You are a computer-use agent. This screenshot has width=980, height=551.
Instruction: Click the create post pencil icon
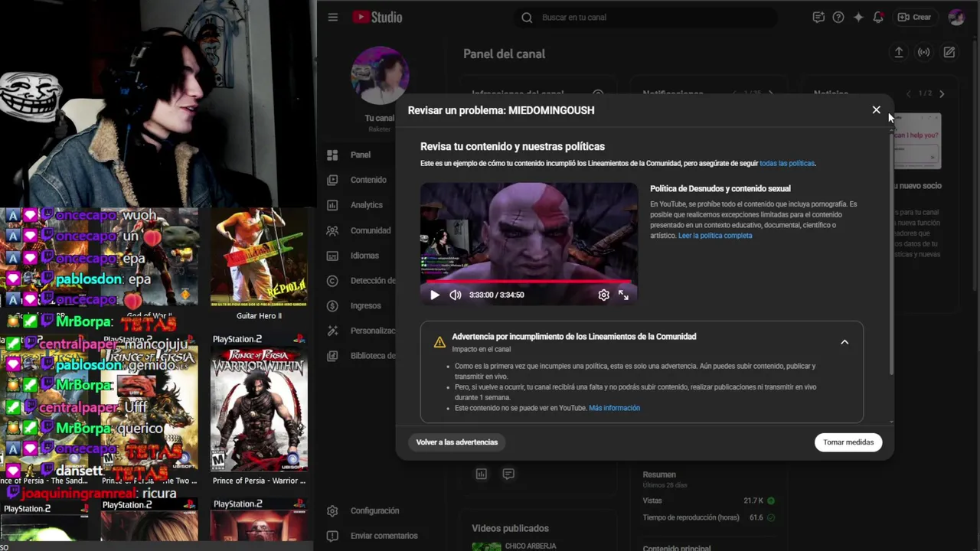(949, 52)
